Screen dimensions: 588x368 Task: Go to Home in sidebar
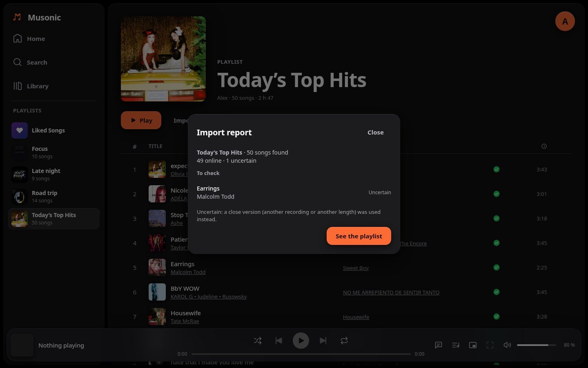click(x=54, y=38)
